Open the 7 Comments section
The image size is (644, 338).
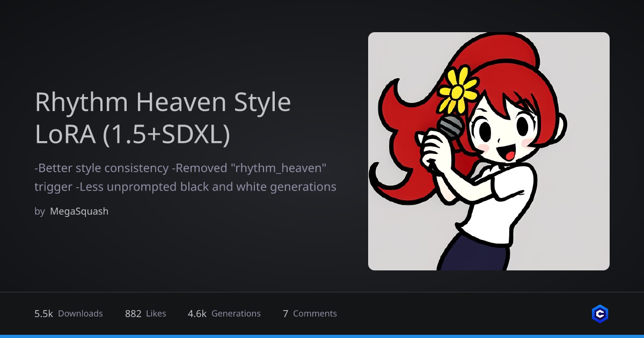click(x=310, y=314)
